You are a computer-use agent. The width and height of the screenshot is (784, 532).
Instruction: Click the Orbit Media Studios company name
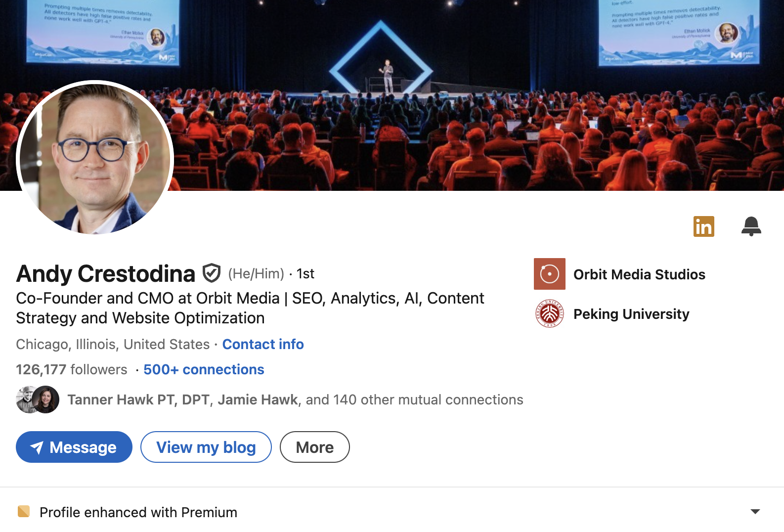point(639,274)
